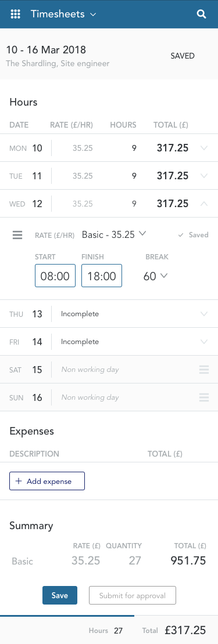218x644 pixels.
Task: Expand Tuesday 11 row chevron
Action: (x=203, y=176)
